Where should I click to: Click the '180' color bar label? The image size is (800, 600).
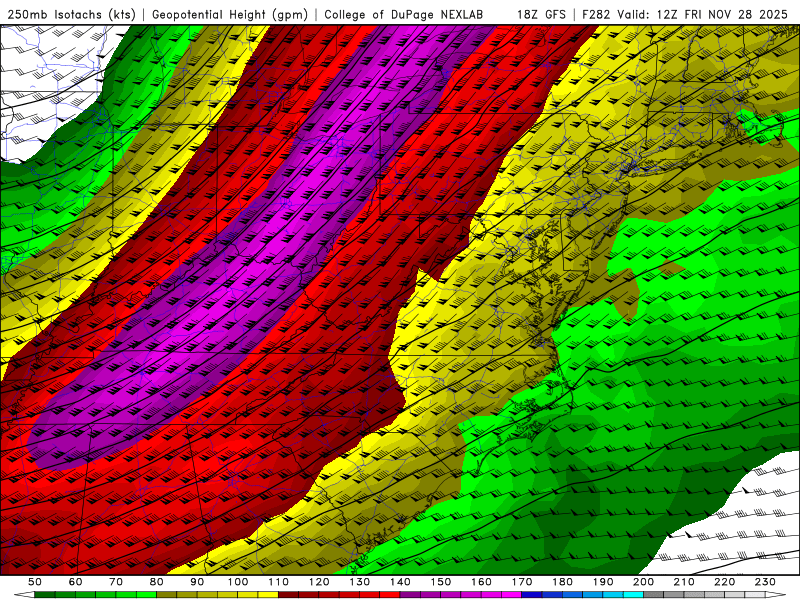coord(562,582)
